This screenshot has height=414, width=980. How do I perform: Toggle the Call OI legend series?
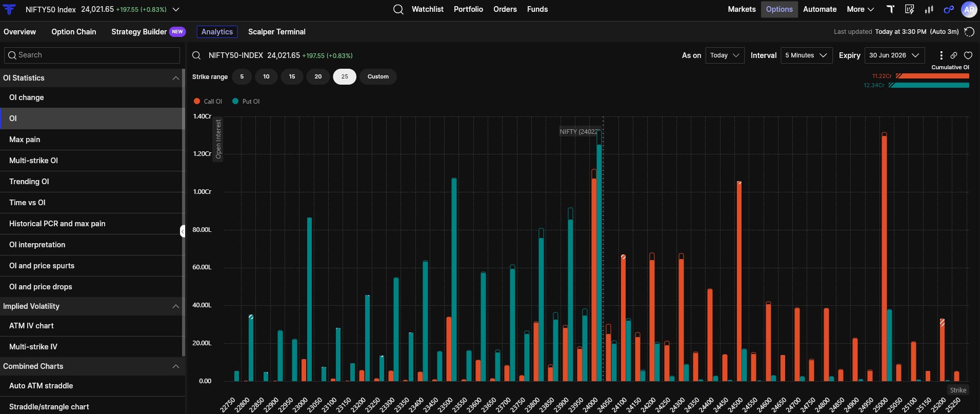pos(208,102)
